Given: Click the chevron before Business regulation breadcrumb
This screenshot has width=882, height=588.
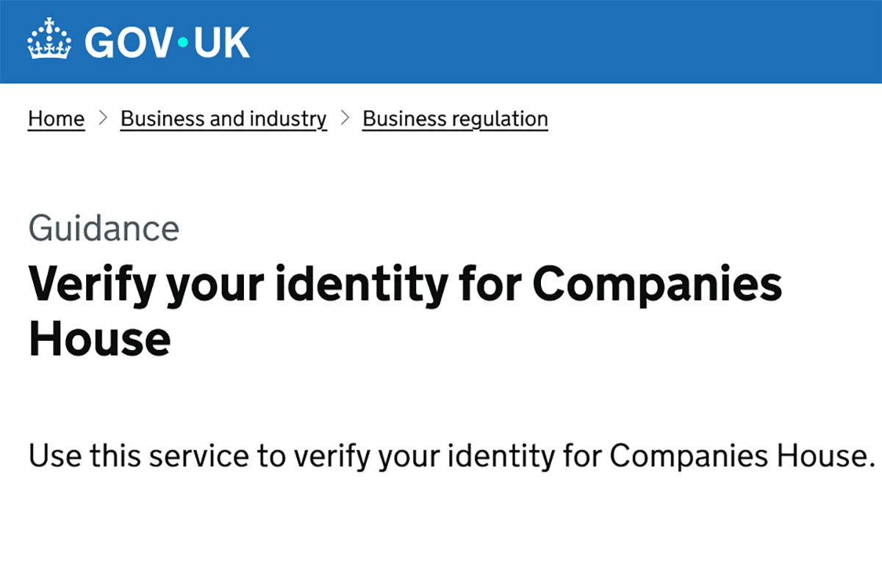Looking at the screenshot, I should click(x=345, y=118).
